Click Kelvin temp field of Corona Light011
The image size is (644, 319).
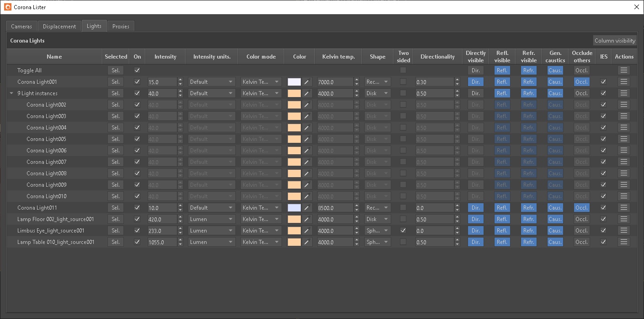tap(335, 208)
